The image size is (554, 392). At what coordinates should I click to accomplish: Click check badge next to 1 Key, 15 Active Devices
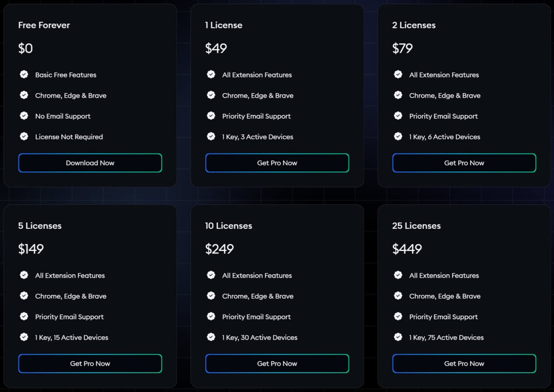24,337
